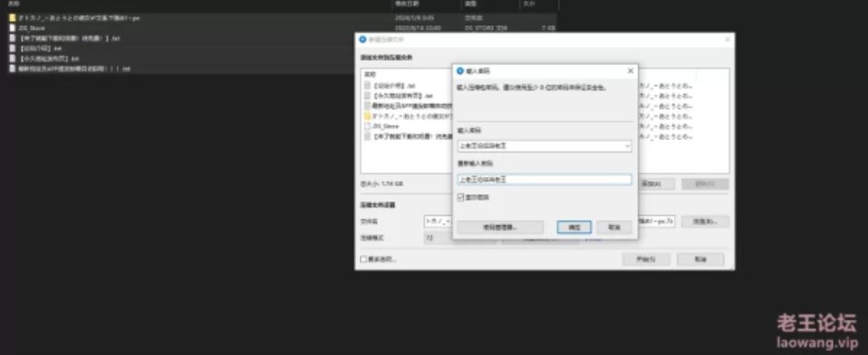Select the last txt file name in Explorer
This screenshot has height=355, width=868.
click(74, 69)
